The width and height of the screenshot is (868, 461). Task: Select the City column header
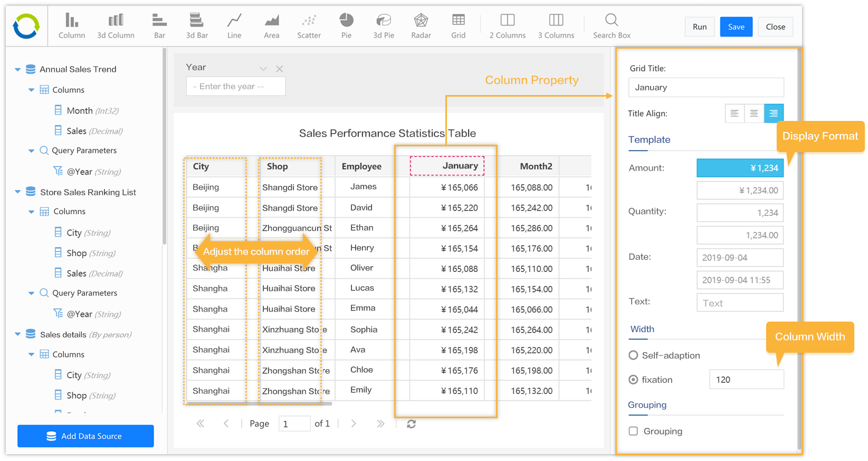tap(215, 166)
